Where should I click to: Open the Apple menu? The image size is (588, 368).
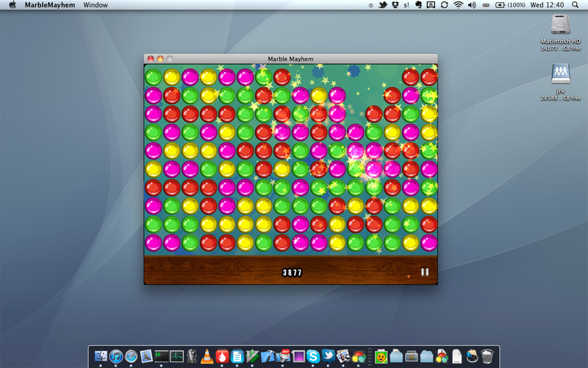[x=12, y=5]
